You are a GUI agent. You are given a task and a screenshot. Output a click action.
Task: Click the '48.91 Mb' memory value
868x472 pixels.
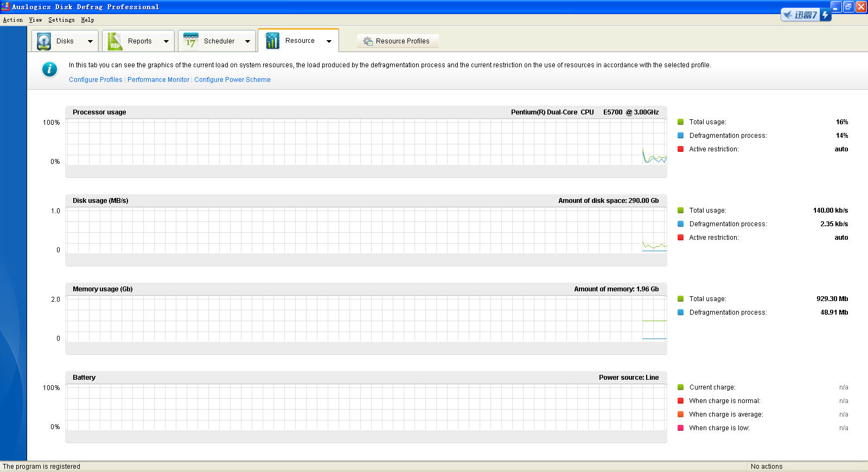pyautogui.click(x=834, y=312)
